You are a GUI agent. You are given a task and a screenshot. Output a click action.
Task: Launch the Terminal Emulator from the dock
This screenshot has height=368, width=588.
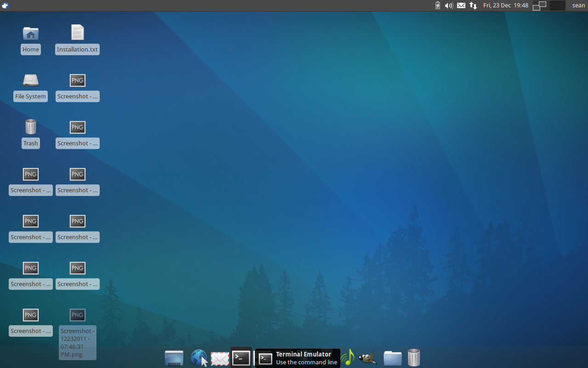coord(241,357)
